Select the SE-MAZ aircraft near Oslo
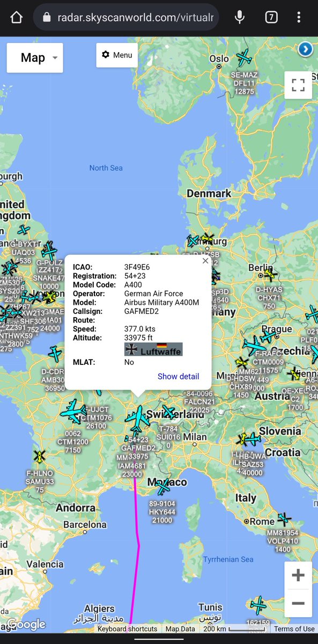This screenshot has width=318, height=644. coord(244,57)
